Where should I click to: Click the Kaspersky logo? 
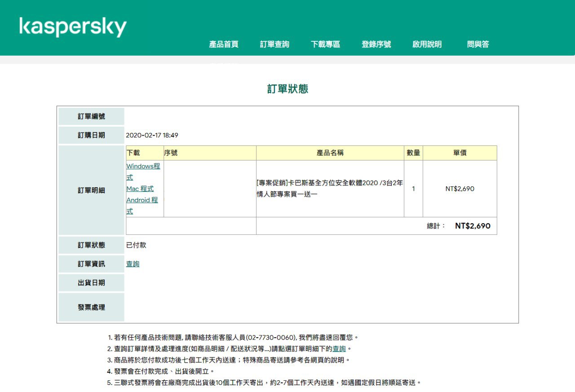(73, 27)
